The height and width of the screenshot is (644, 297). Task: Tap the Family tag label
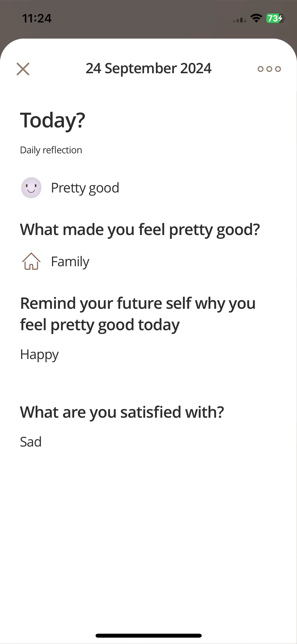70,262
